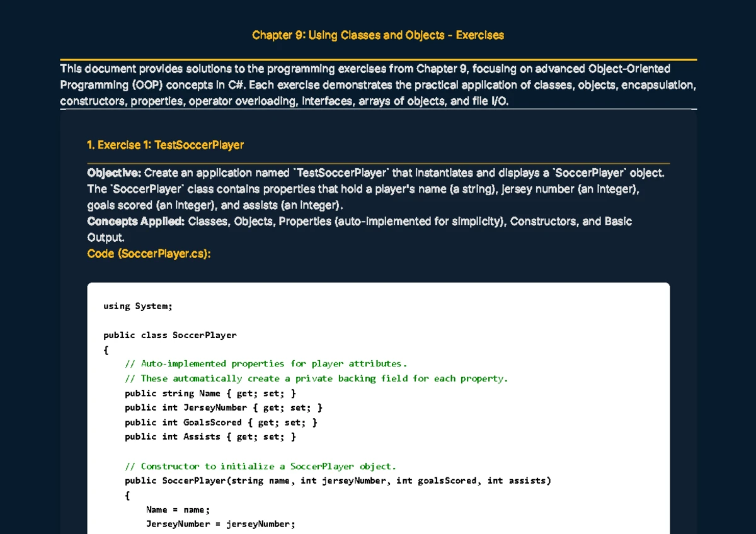Click the 'Code (SoccerPlayer.cs):' label
The image size is (756, 534).
(149, 254)
